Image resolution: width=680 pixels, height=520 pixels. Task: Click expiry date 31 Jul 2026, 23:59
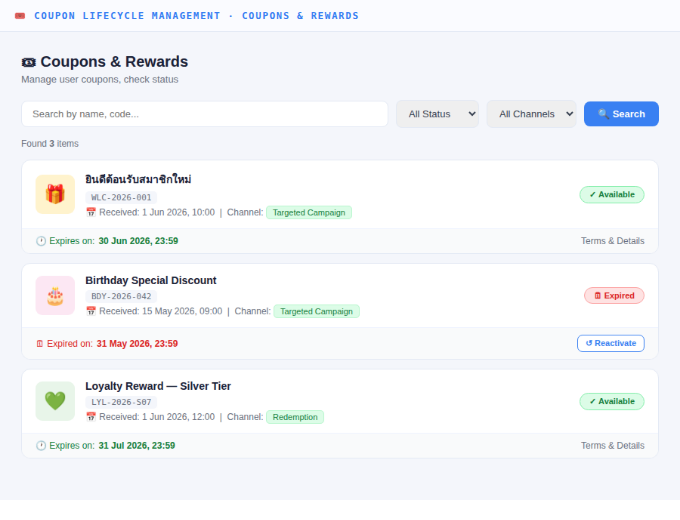(137, 446)
